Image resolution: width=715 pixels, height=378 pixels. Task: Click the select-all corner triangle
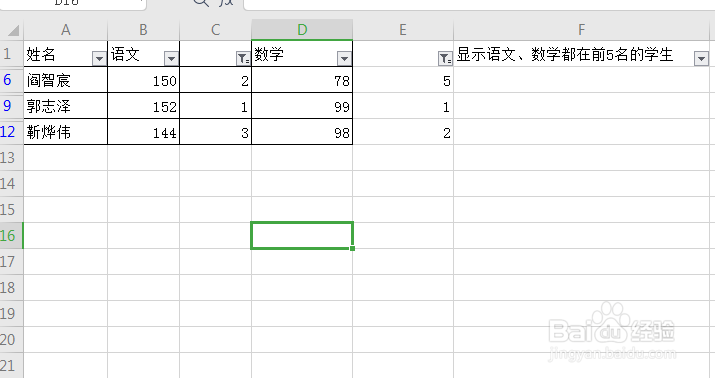(14, 31)
